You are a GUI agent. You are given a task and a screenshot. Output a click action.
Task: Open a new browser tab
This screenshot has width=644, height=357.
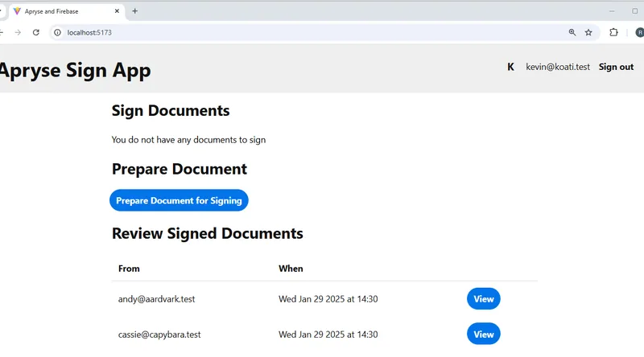134,11
